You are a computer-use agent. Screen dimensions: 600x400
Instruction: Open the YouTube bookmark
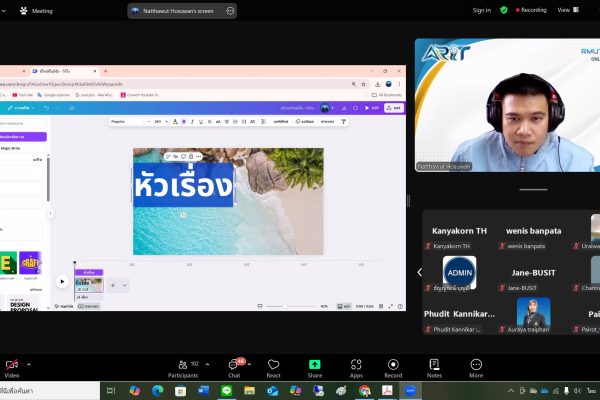click(23, 95)
